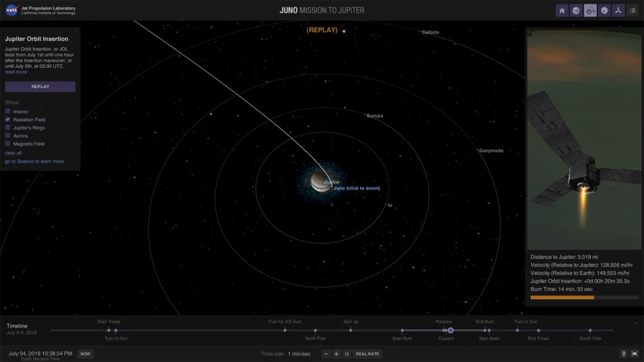Click clear all in the Show panel
This screenshot has height=362, width=644.
(x=13, y=151)
